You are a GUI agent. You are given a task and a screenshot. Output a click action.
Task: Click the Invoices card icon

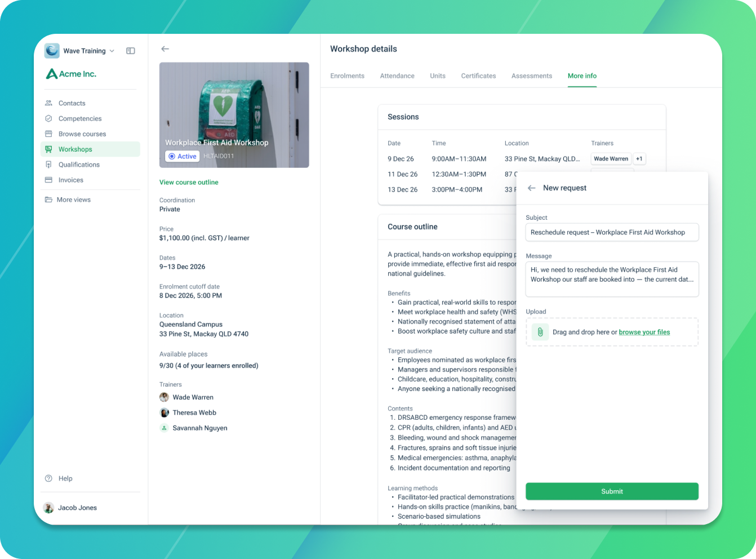tap(48, 180)
